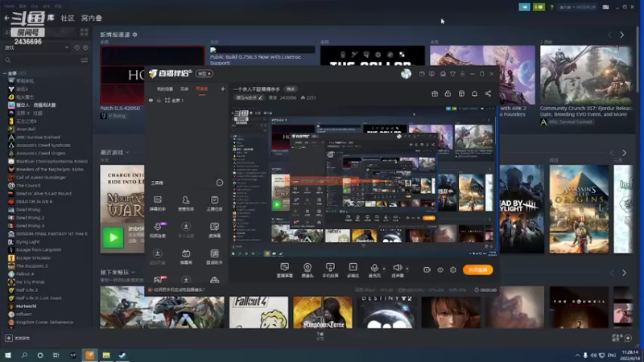
Task: Expand the play next shelf dropdown
Action: (133, 272)
